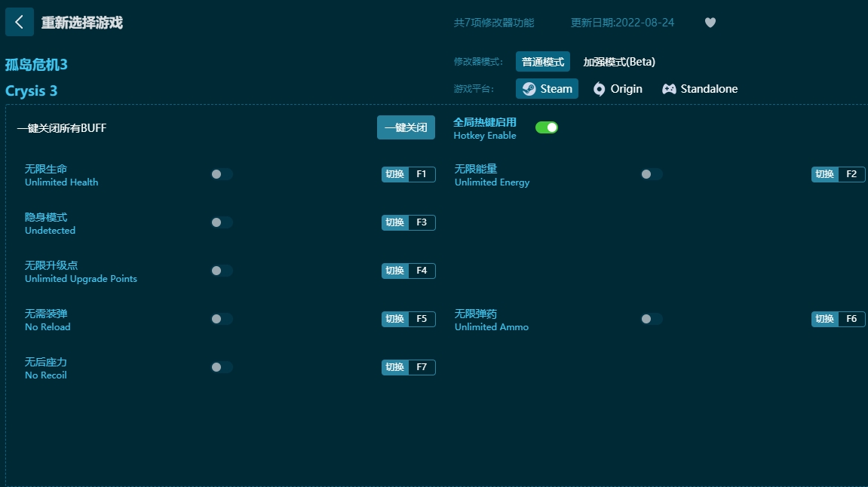Enable the Unlimited Upgrade Points toggle
Image resolution: width=868 pixels, height=487 pixels.
pyautogui.click(x=222, y=271)
